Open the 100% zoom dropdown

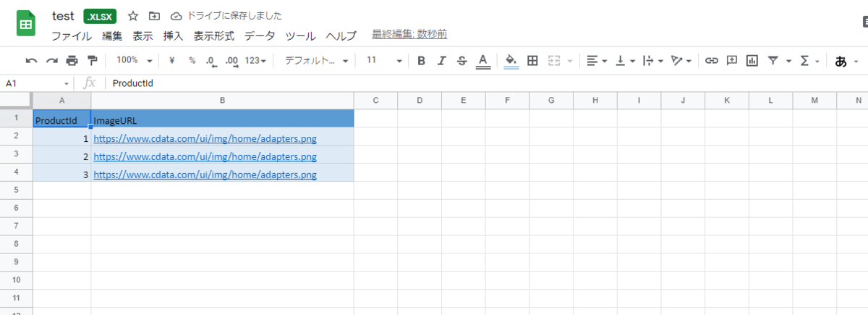135,61
